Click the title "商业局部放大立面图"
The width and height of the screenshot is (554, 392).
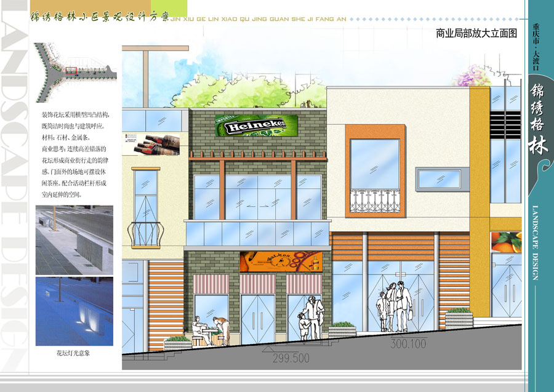click(476, 34)
